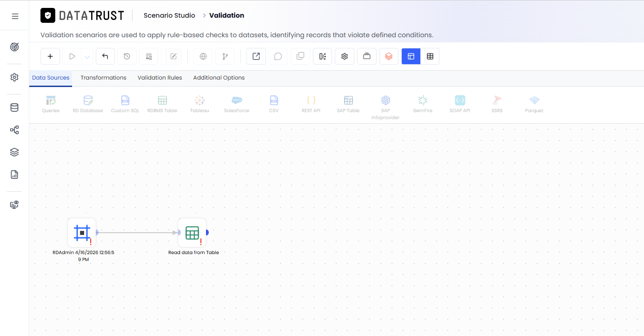This screenshot has width=644, height=336.
Task: Select the SalesForce data source
Action: 237,104
